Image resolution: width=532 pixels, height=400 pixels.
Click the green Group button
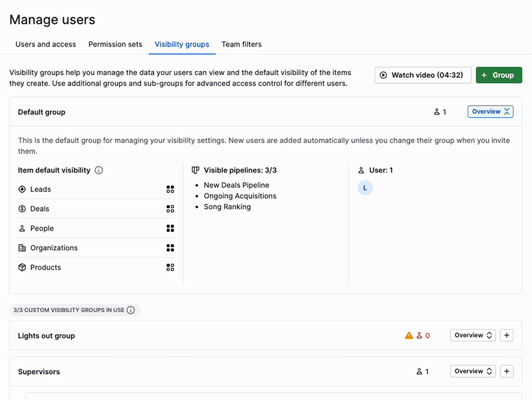coord(499,75)
